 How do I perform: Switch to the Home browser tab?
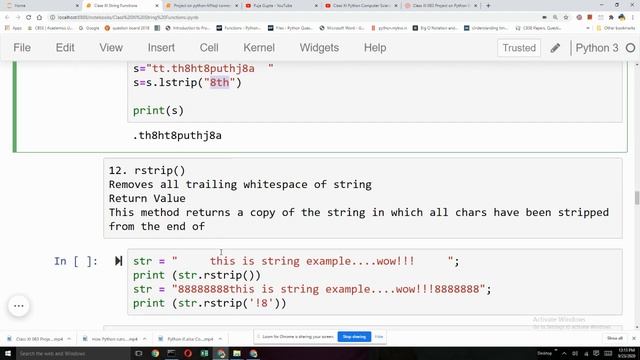[41, 6]
